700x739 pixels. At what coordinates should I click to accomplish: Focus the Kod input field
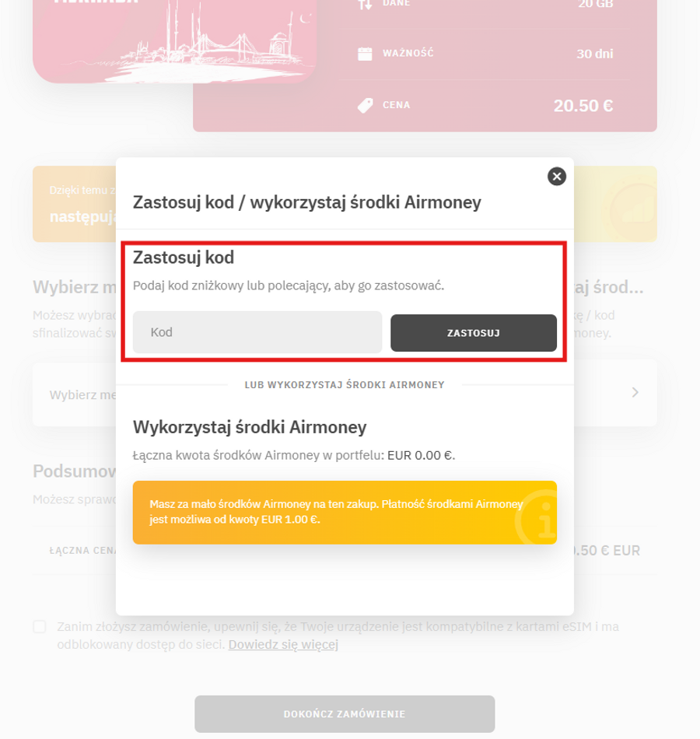257,332
